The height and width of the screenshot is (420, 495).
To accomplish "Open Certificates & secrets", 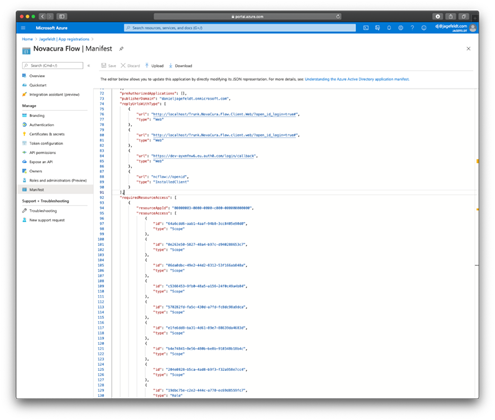I will tap(47, 134).
